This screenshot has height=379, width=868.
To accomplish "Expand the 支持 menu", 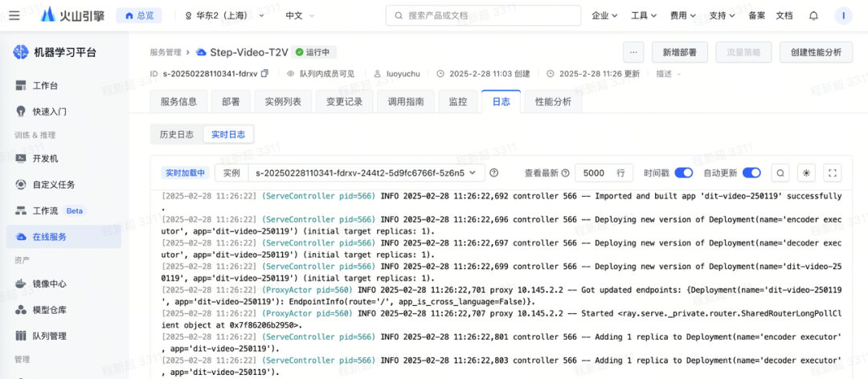I will [x=722, y=15].
